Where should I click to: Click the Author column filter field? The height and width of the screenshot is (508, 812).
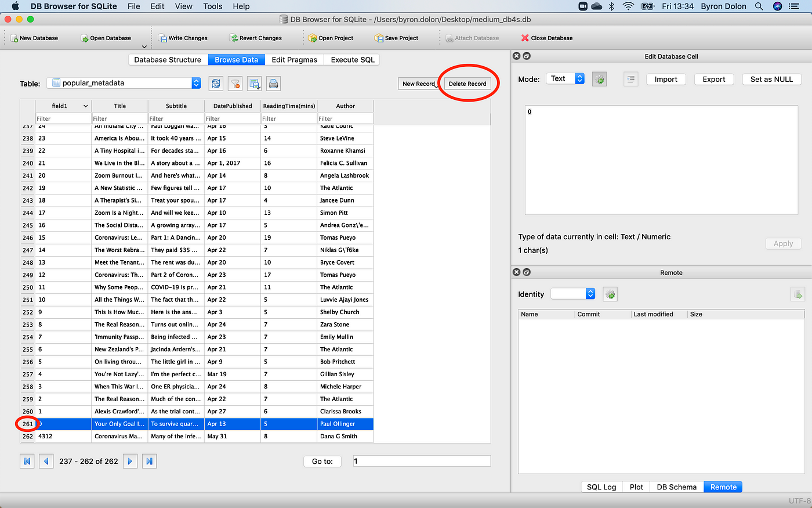[x=345, y=118]
